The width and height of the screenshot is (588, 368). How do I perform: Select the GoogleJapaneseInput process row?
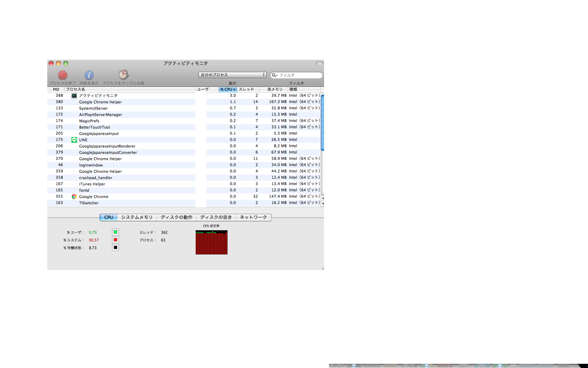[184, 134]
